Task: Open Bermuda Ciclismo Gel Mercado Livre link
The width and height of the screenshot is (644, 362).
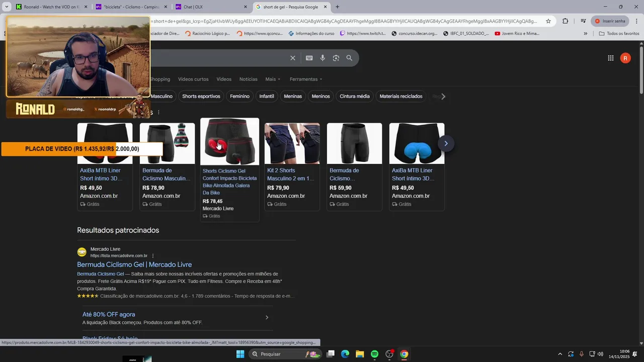Action: tap(134, 264)
